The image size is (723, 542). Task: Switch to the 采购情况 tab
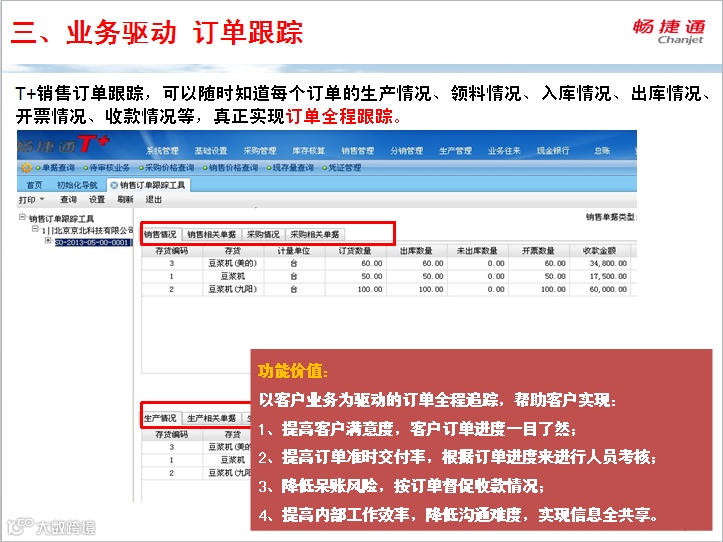click(263, 234)
